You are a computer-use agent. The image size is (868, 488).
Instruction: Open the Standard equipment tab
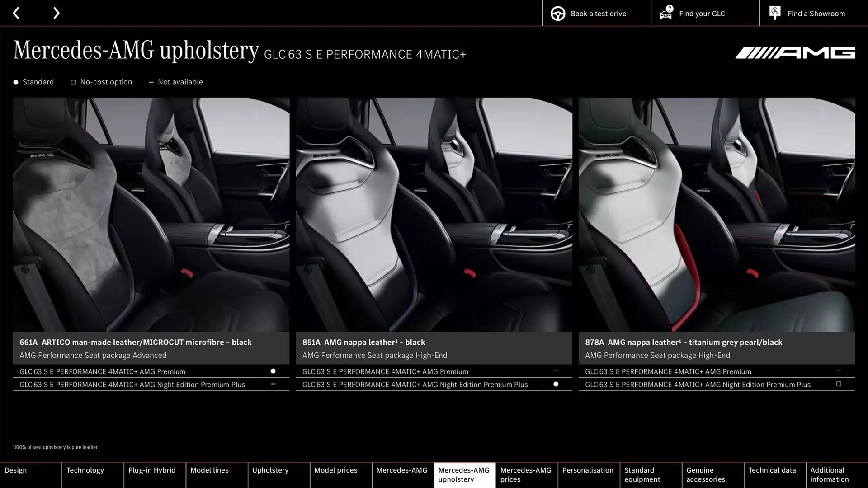click(x=651, y=475)
